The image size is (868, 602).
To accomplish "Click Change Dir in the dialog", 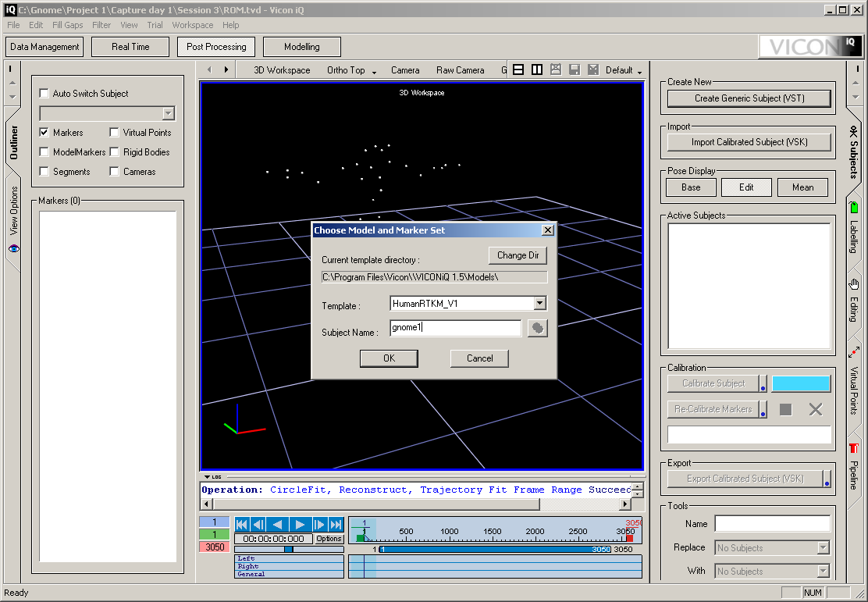I will 518,255.
